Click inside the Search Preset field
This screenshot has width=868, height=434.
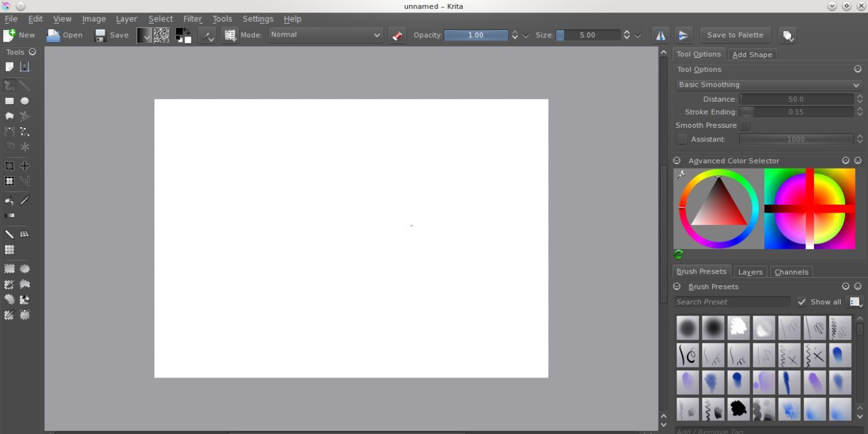732,302
